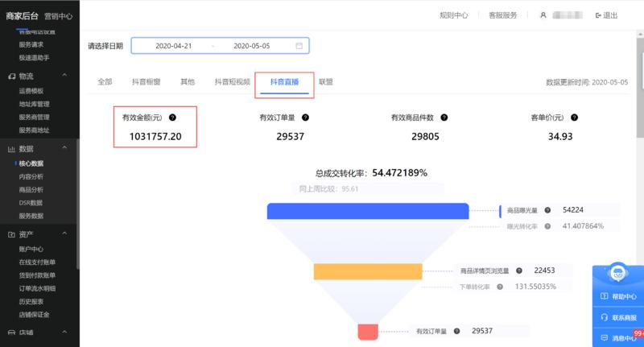Click the 帮助中心 book icon
The height and width of the screenshot is (347, 644).
[605, 296]
